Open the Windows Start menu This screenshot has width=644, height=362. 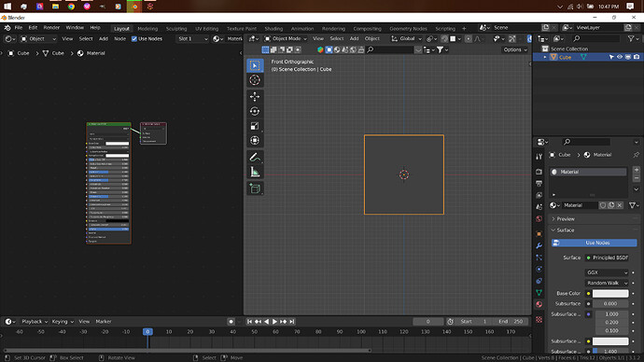[7, 7]
